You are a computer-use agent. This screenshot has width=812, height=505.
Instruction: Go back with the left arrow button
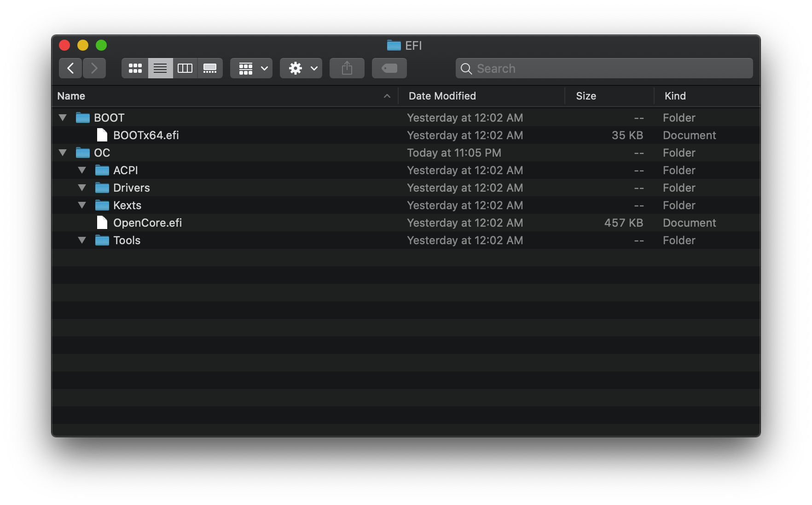pos(70,68)
